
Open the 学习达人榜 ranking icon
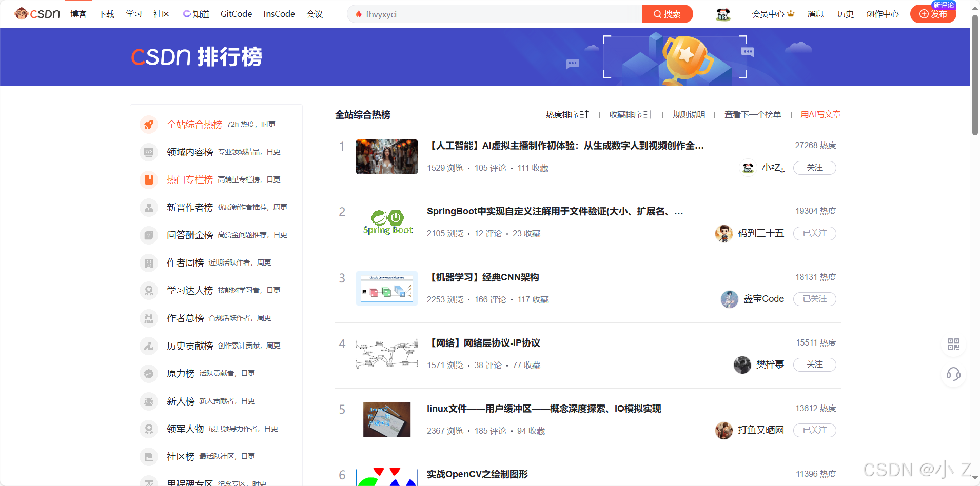coord(148,290)
